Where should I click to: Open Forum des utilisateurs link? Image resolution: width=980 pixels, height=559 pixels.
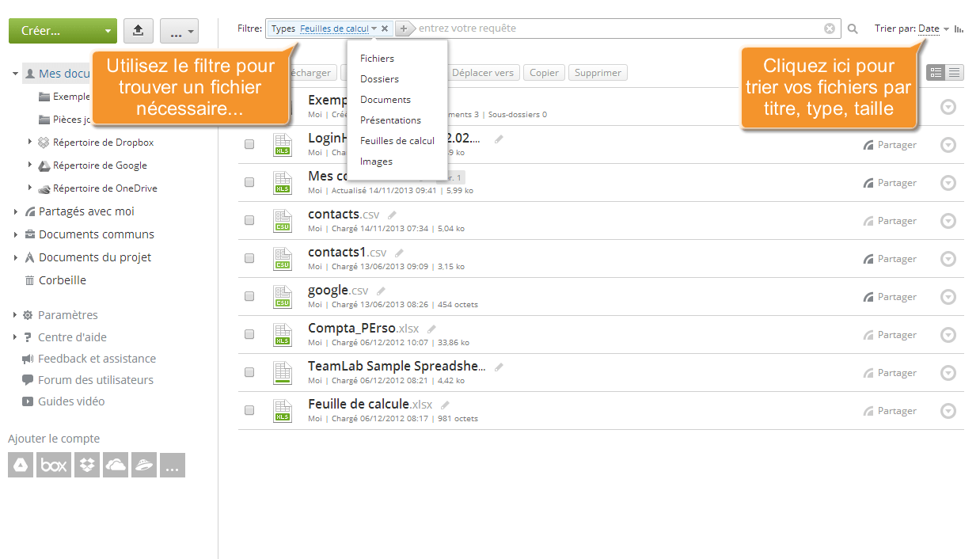tap(96, 380)
